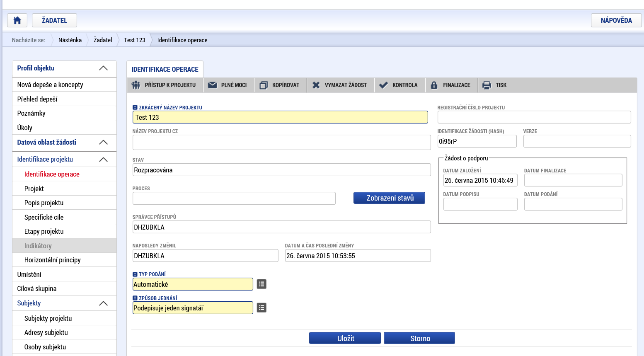This screenshot has width=644, height=356.
Task: Click the Zobrazení stavů button
Action: [x=389, y=198]
